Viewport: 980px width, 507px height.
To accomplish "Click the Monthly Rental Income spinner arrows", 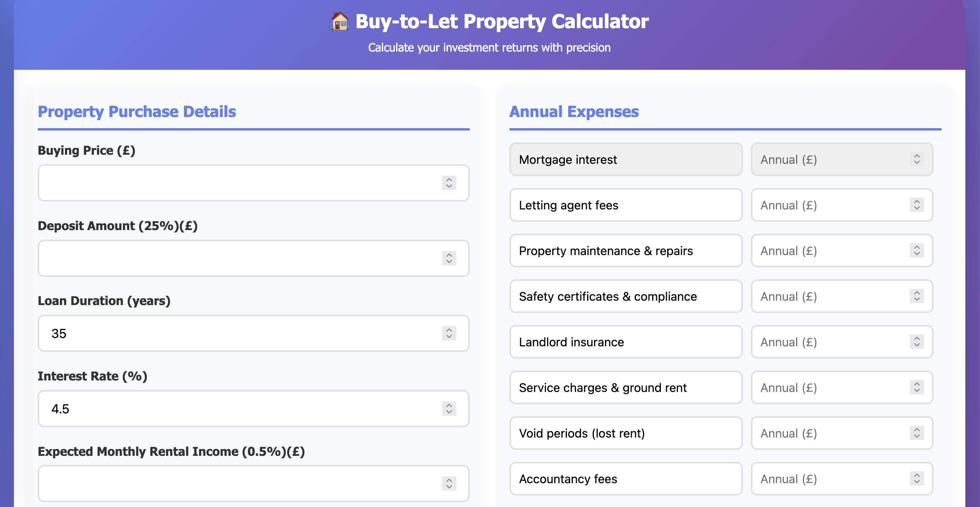I will (x=449, y=484).
